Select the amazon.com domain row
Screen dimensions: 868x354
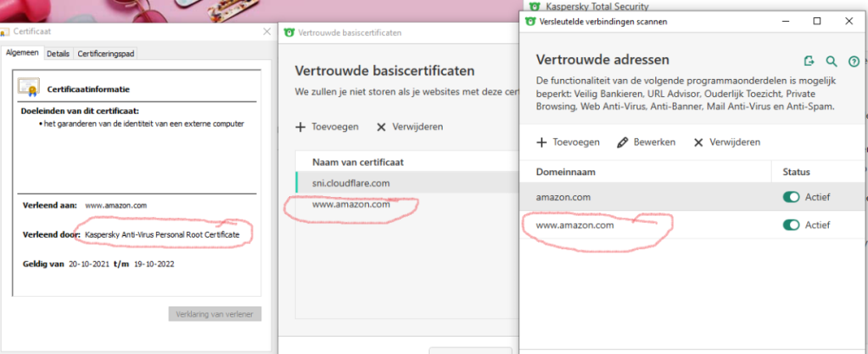[x=694, y=197]
